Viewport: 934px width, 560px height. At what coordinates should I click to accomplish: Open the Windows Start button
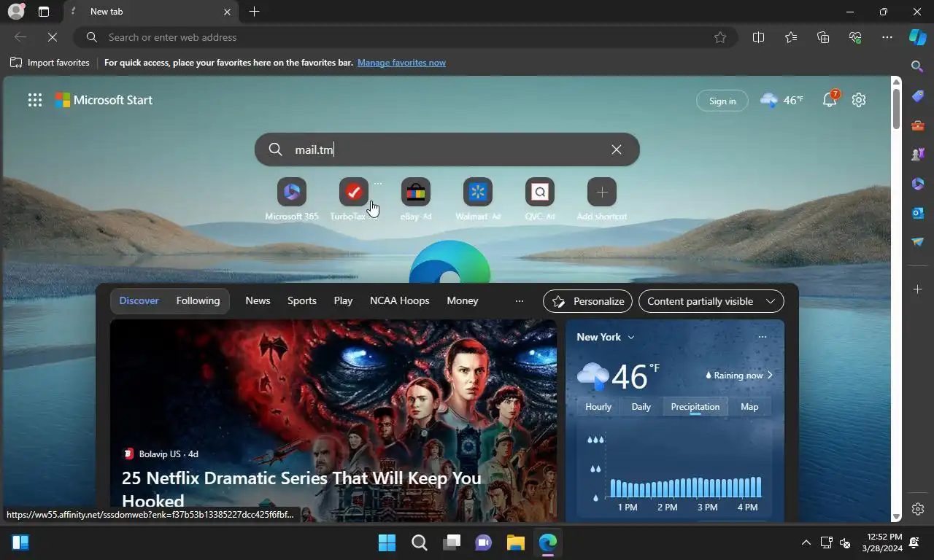coord(387,542)
